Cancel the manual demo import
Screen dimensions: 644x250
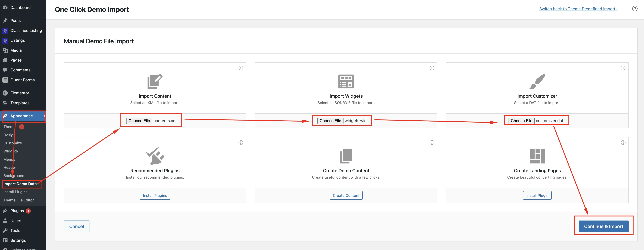[76, 226]
